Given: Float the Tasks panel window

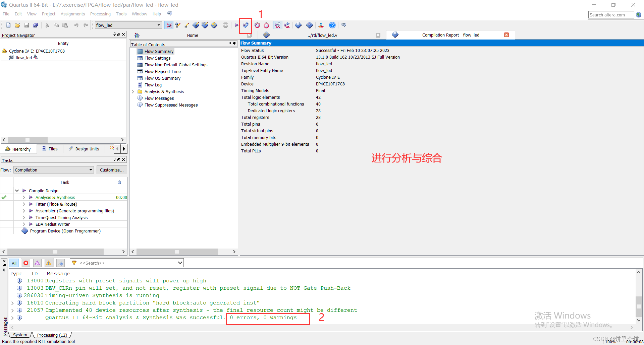Looking at the screenshot, I should (119, 159).
